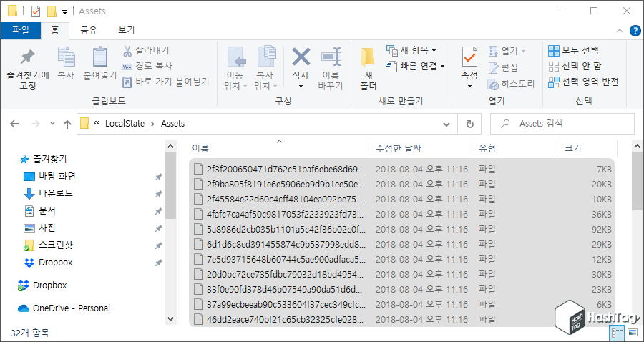The height and width of the screenshot is (342, 644).
Task: Go up one folder level
Action: (67, 124)
